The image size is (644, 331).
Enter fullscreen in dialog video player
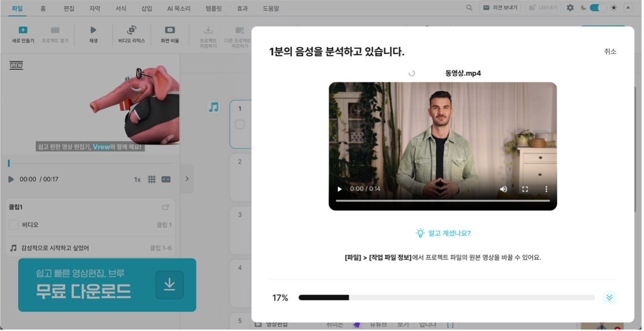[x=525, y=189]
